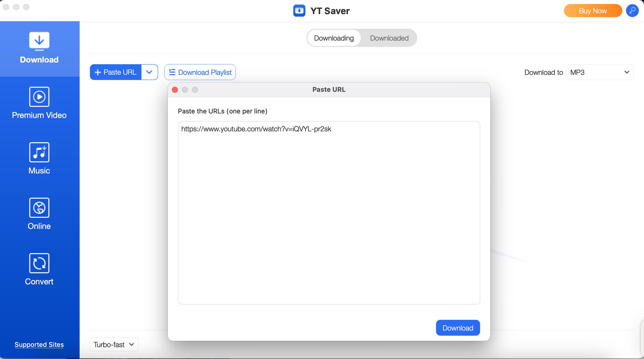The image size is (644, 359).
Task: Click the registration key icon
Action: pos(632,11)
